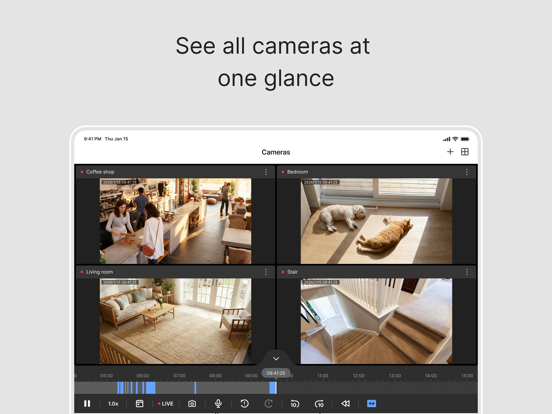
Task: Click the fast rewind double-arrow icon
Action: coord(345,403)
